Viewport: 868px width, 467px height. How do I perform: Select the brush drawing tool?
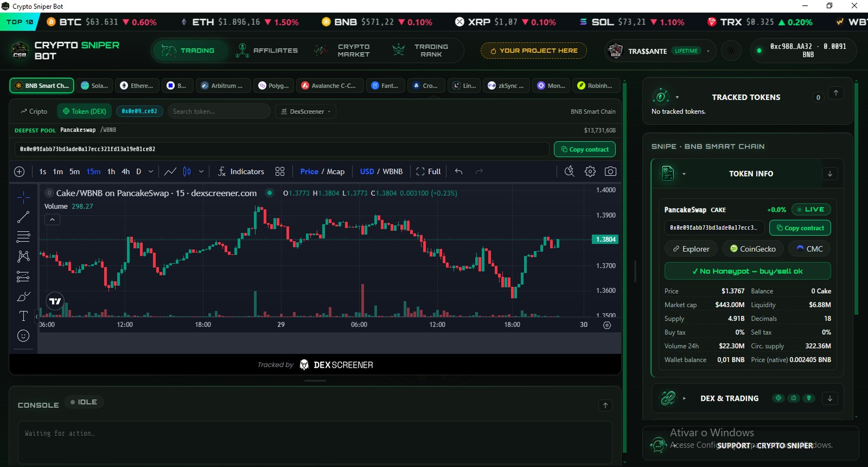click(x=23, y=296)
